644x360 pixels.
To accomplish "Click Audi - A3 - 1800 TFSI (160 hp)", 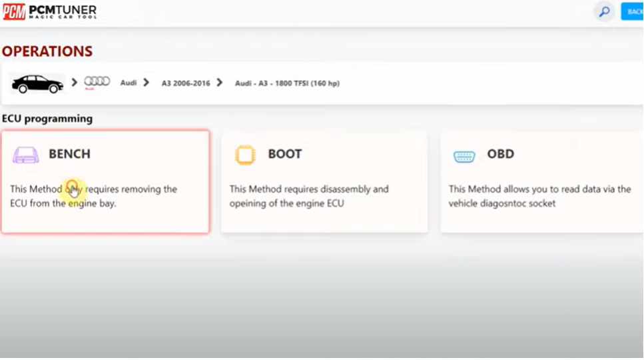I will pos(287,83).
